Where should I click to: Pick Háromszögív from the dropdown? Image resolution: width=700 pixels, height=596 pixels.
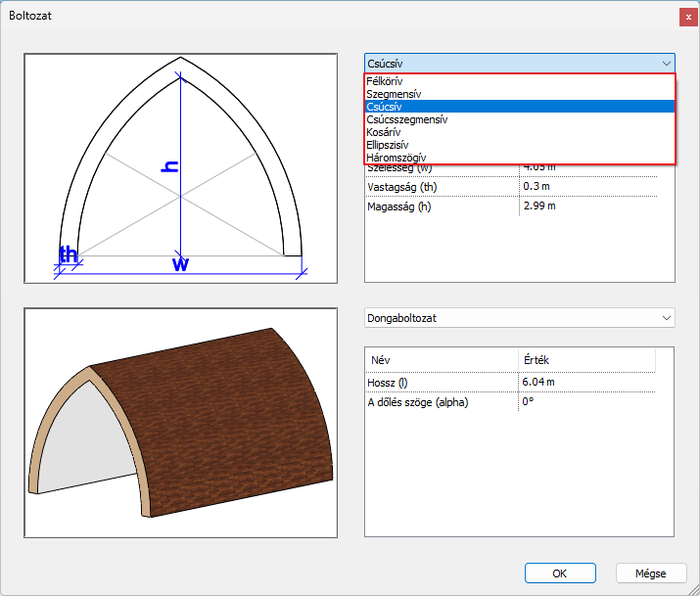[x=396, y=158]
